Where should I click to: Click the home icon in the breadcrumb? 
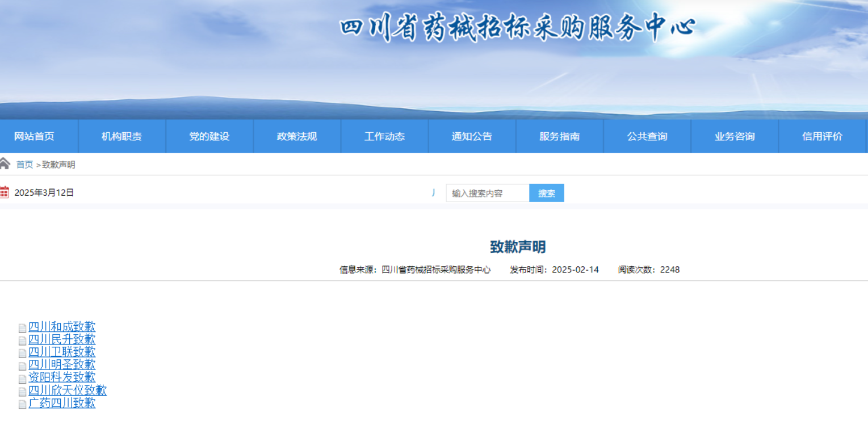pos(5,164)
